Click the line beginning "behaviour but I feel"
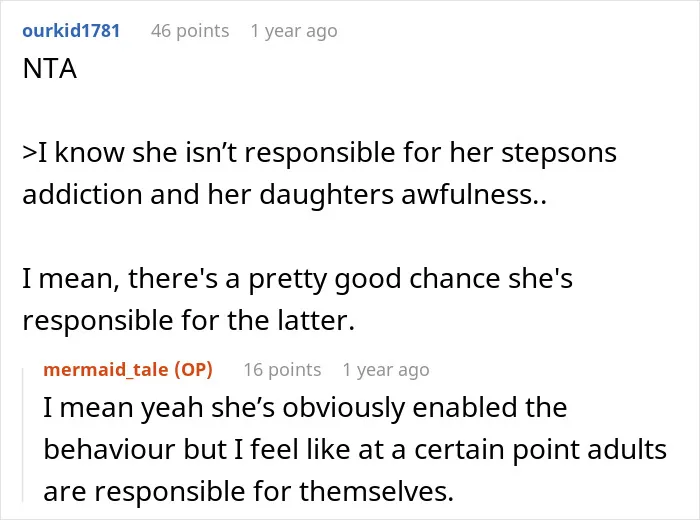The width and height of the screenshot is (700, 520). pos(355,449)
